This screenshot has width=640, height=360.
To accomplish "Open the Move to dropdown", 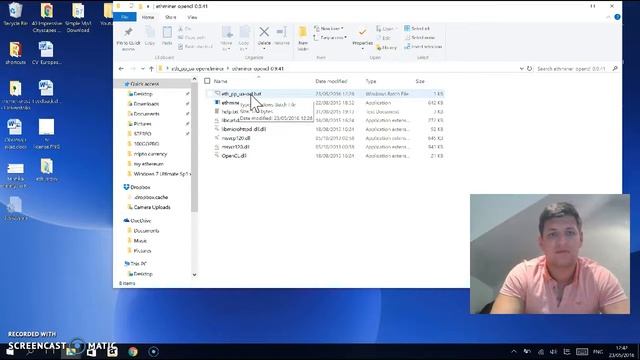I will [227, 38].
